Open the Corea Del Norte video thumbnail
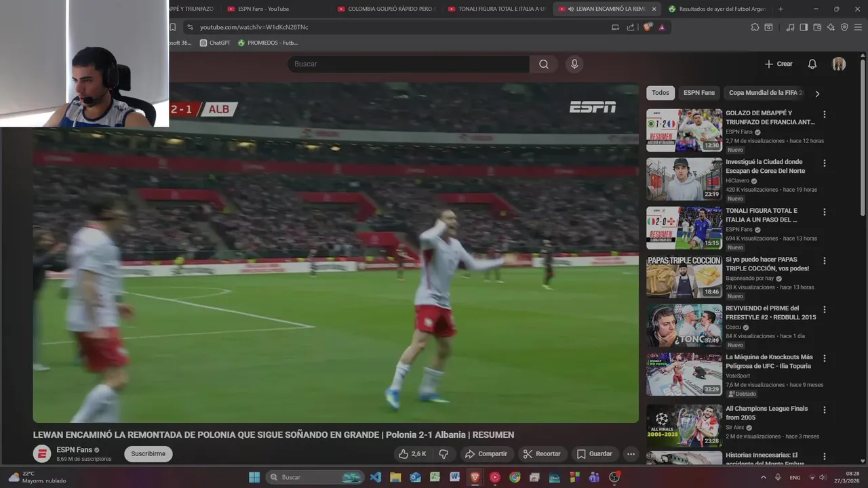Screen dimensions: 868x488 coord(684,179)
